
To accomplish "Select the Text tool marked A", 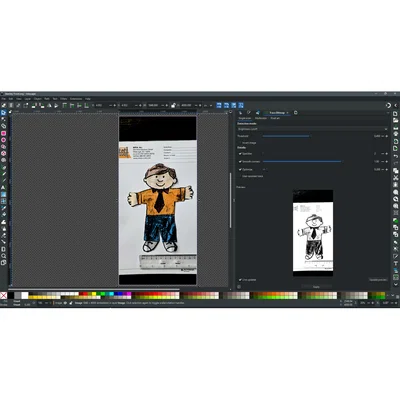I will 3,187.
